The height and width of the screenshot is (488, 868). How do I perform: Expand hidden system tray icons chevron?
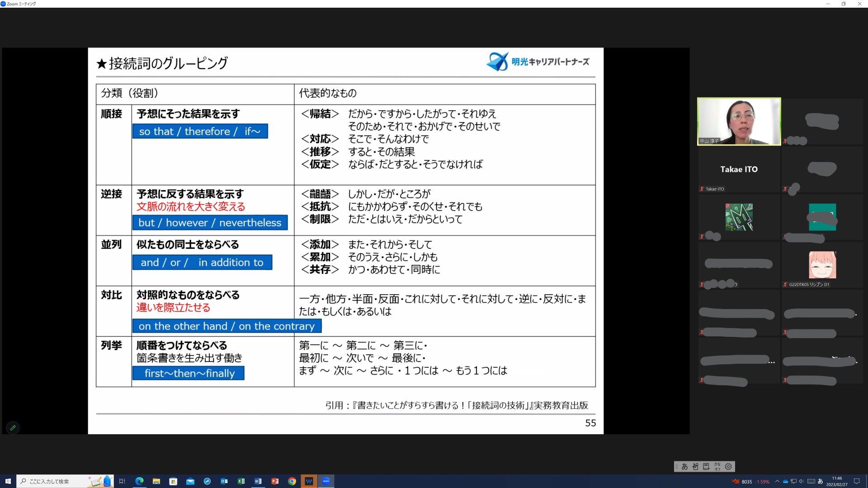pyautogui.click(x=777, y=481)
